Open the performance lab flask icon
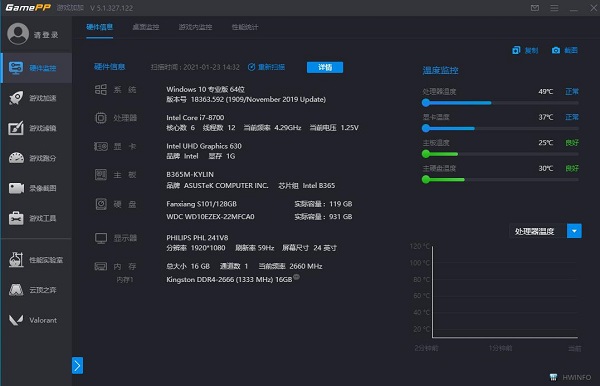The width and height of the screenshot is (600, 386). (16, 260)
